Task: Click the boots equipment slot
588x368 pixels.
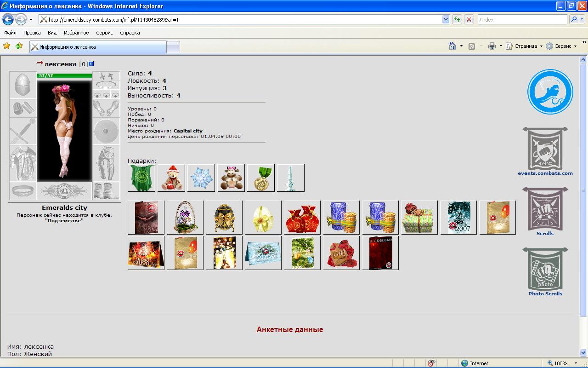Action: [x=106, y=191]
